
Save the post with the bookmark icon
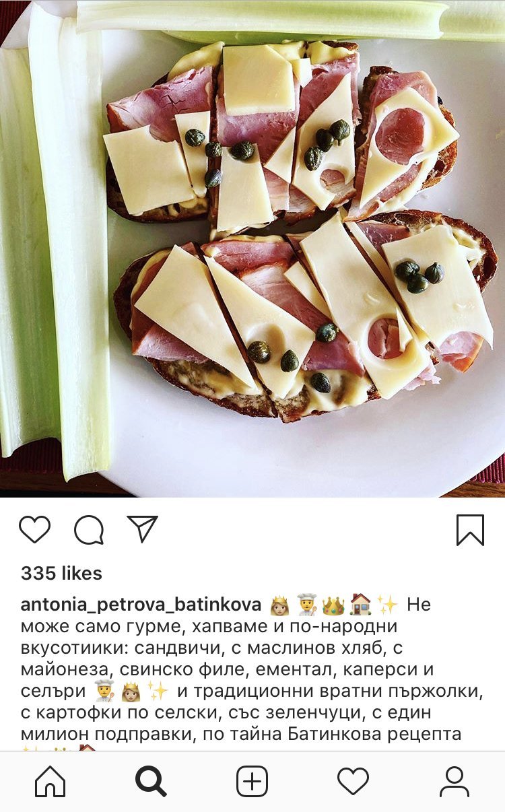tap(470, 530)
